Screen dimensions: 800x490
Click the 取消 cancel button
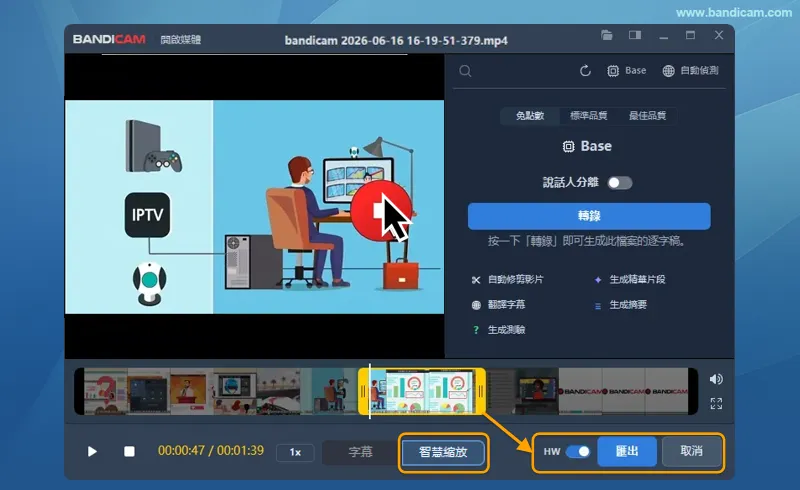coord(691,451)
